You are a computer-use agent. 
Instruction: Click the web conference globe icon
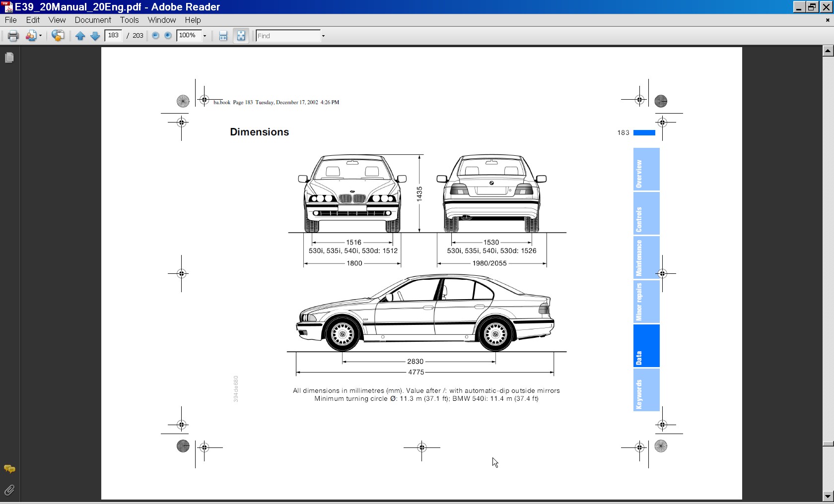coord(58,36)
